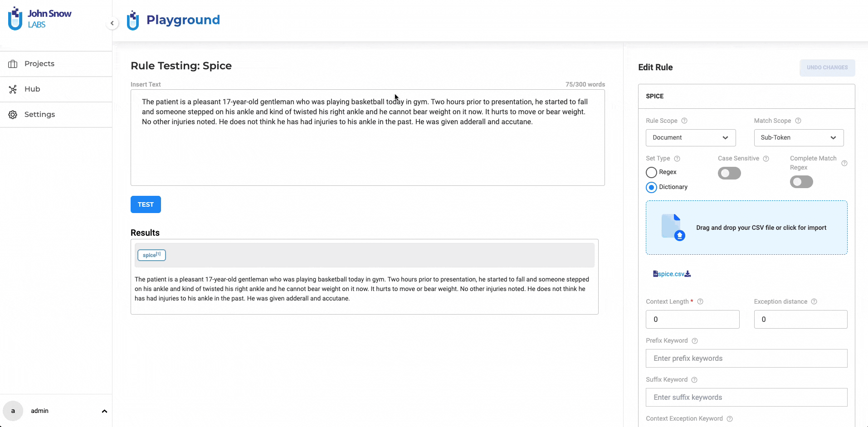
Task: Show Context Exception Keyword help icon
Action: tap(730, 419)
